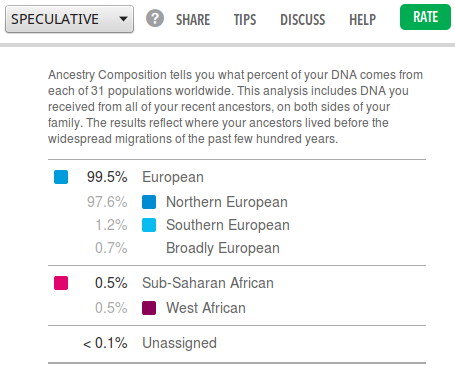Open the DISCUSS link

[x=303, y=20]
